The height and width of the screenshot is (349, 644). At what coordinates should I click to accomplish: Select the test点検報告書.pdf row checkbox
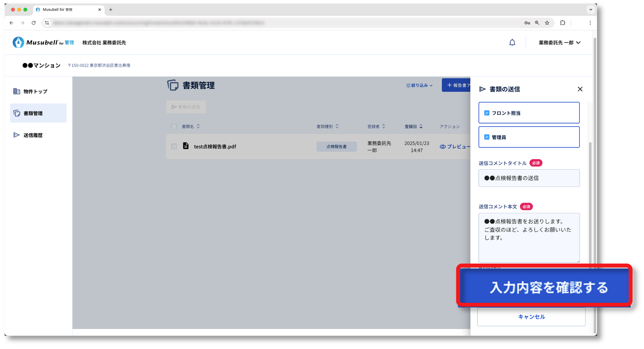tap(174, 147)
